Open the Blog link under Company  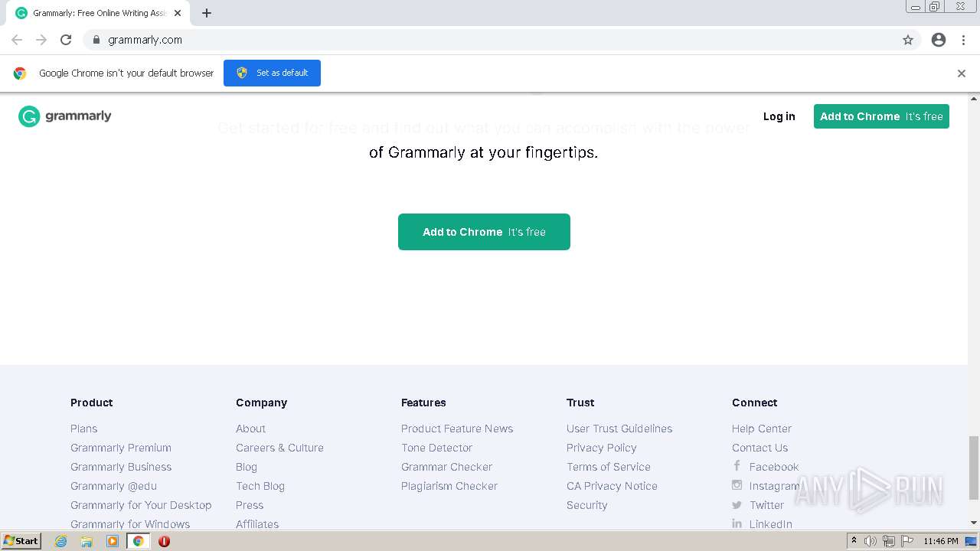[247, 467]
